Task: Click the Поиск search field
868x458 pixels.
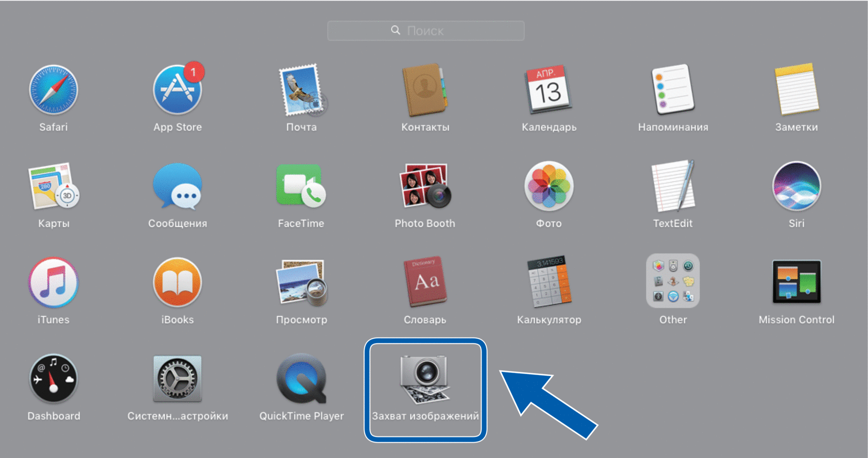Action: pos(426,31)
